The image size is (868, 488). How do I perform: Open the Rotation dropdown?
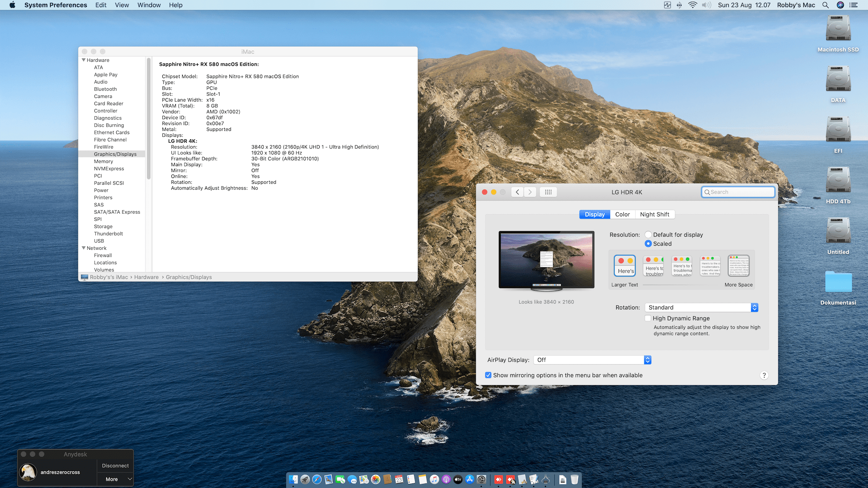point(701,307)
